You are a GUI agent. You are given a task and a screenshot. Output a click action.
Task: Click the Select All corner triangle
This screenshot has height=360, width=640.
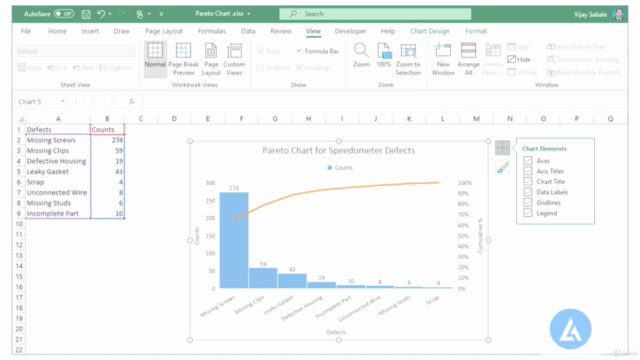[20, 119]
